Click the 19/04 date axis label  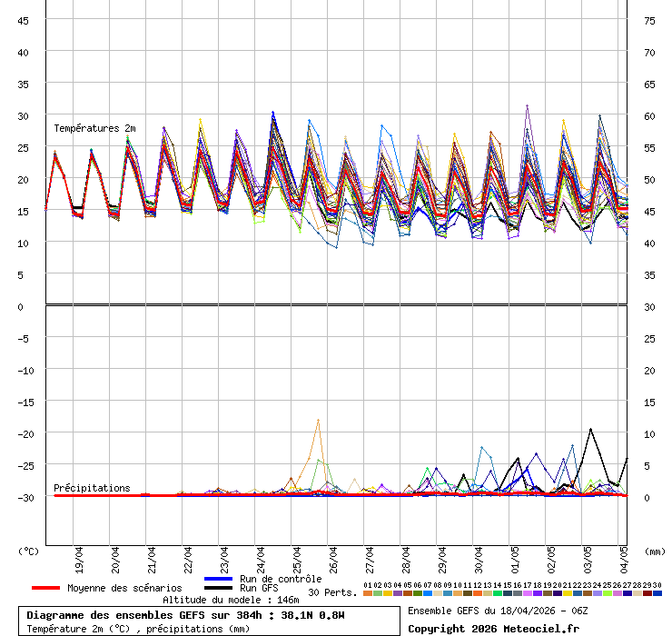pos(80,556)
